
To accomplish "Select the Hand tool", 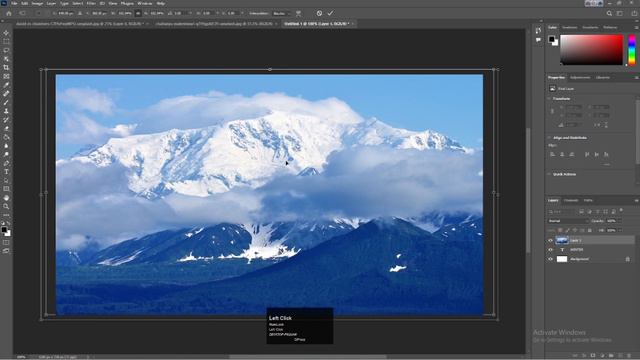I will (x=6, y=198).
